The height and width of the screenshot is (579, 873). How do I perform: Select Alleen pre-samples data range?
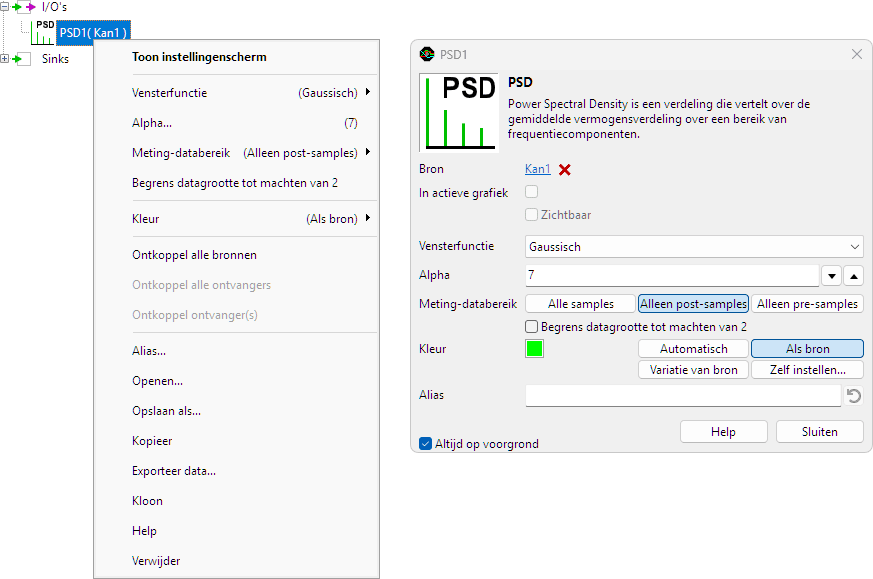click(x=807, y=304)
